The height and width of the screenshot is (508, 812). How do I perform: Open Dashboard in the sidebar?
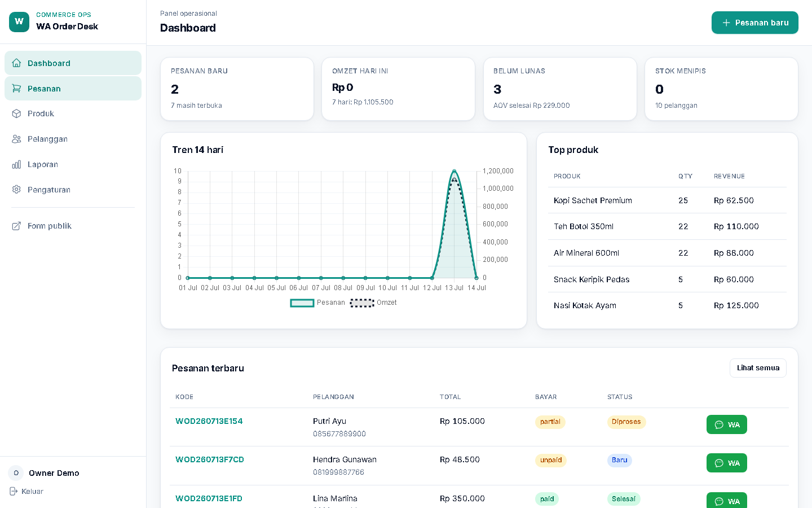point(73,63)
